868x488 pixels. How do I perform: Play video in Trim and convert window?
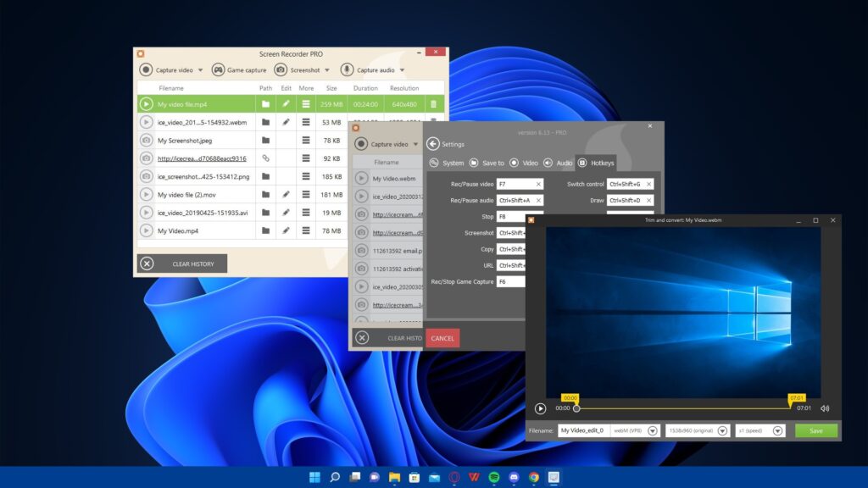(540, 408)
